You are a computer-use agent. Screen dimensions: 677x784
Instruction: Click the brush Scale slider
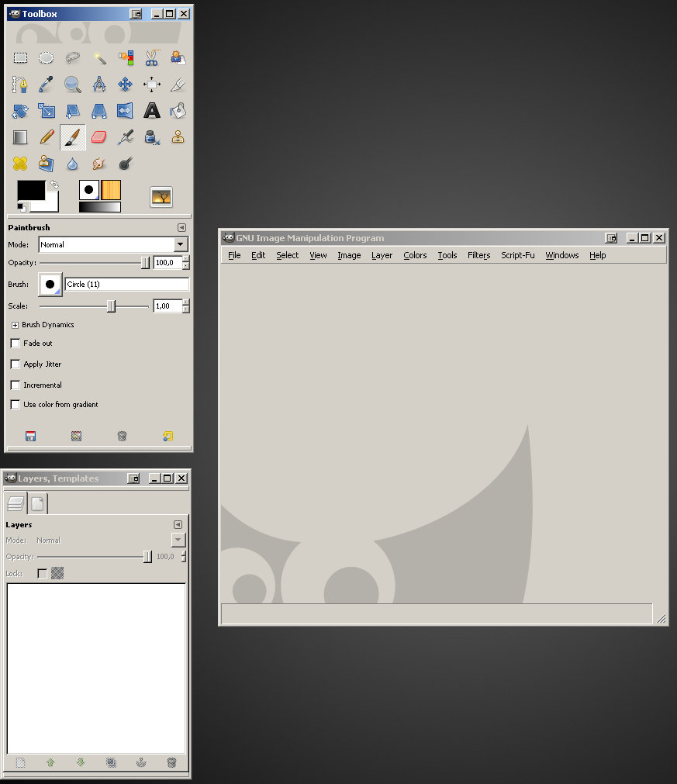click(x=95, y=306)
